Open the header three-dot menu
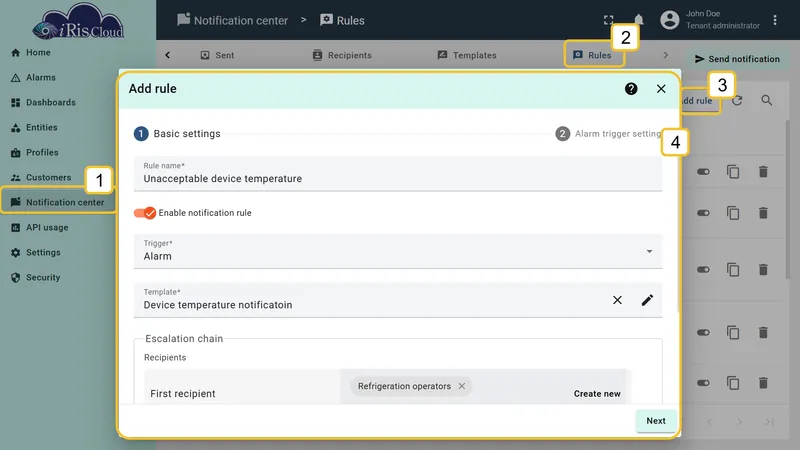Screen dimensions: 800x450 [774, 20]
